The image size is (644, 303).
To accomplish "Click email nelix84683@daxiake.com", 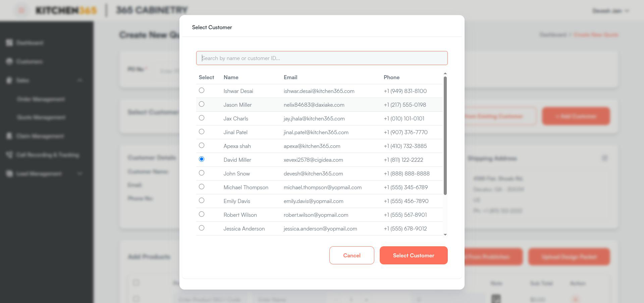I will pos(314,105).
